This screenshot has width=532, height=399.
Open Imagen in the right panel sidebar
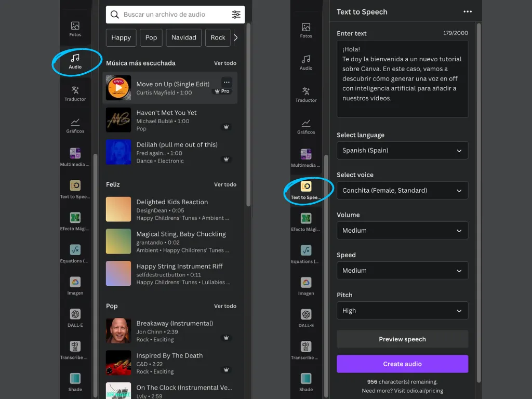click(306, 286)
